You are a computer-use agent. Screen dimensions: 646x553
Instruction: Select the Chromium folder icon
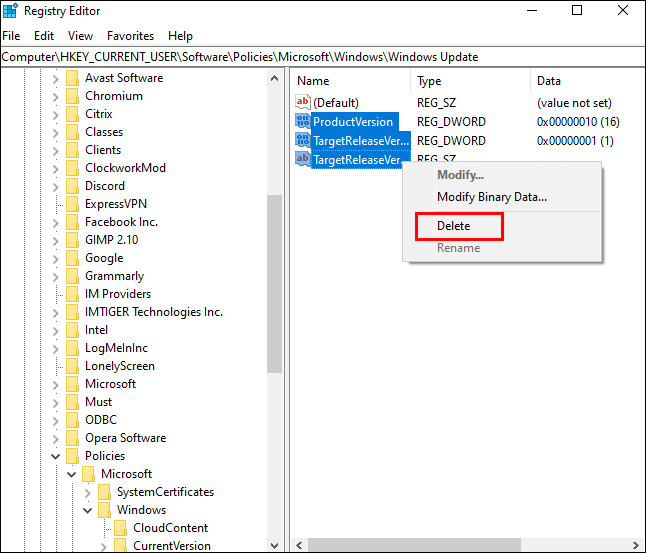point(73,96)
